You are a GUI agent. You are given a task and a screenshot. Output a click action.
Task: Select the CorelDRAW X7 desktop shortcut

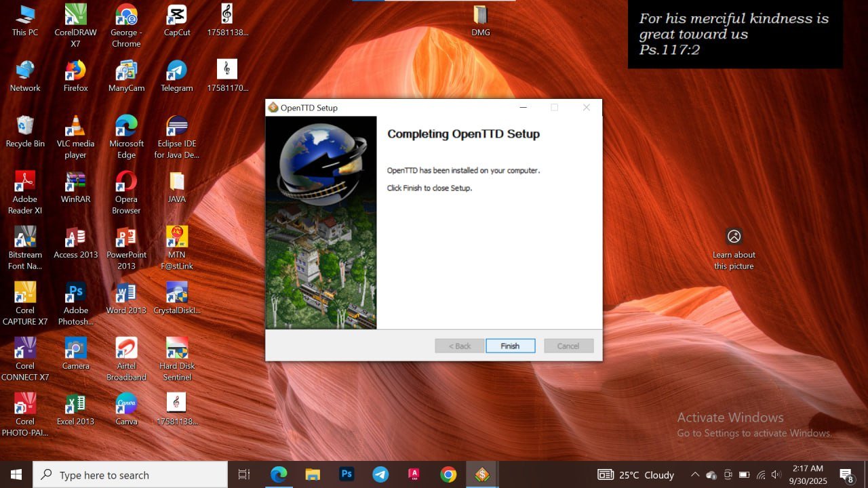[x=75, y=26]
